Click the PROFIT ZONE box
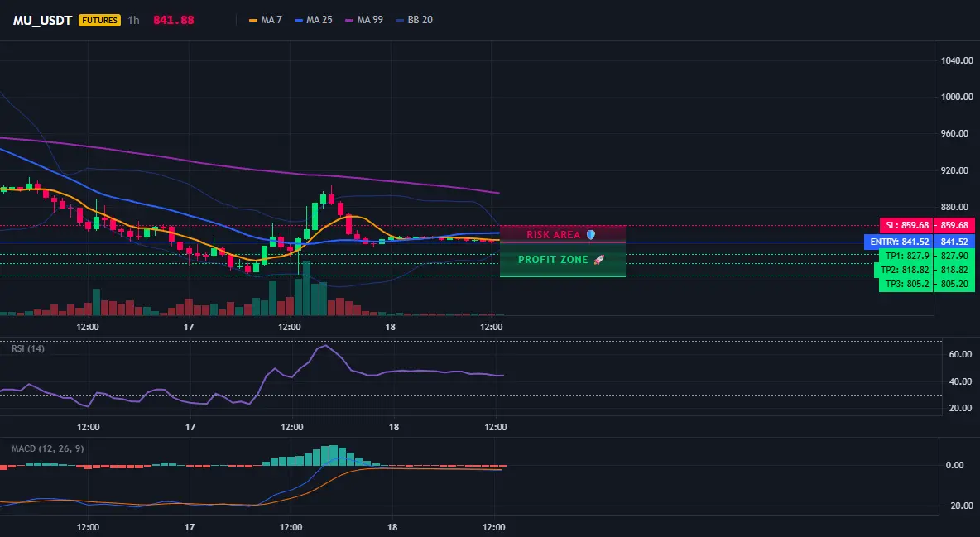980x537 pixels. [563, 260]
